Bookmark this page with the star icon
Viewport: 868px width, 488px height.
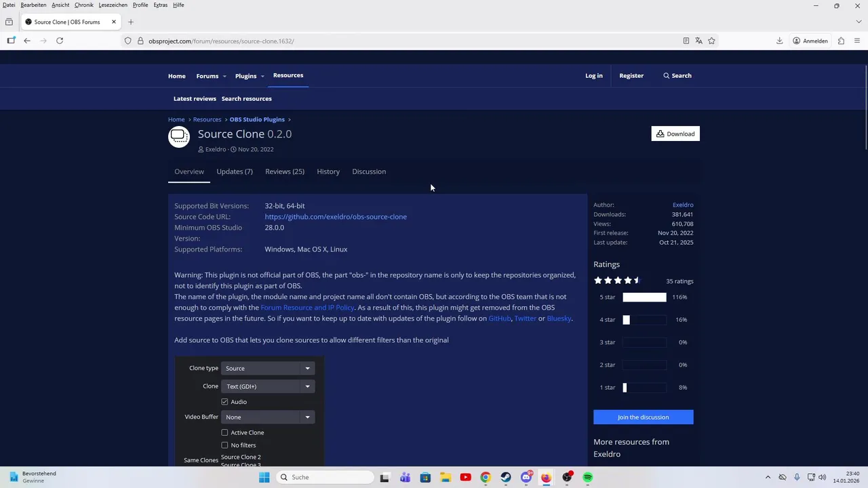point(711,41)
